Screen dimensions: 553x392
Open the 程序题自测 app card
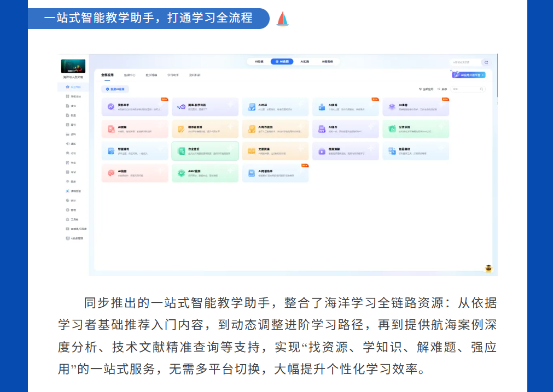(205, 129)
